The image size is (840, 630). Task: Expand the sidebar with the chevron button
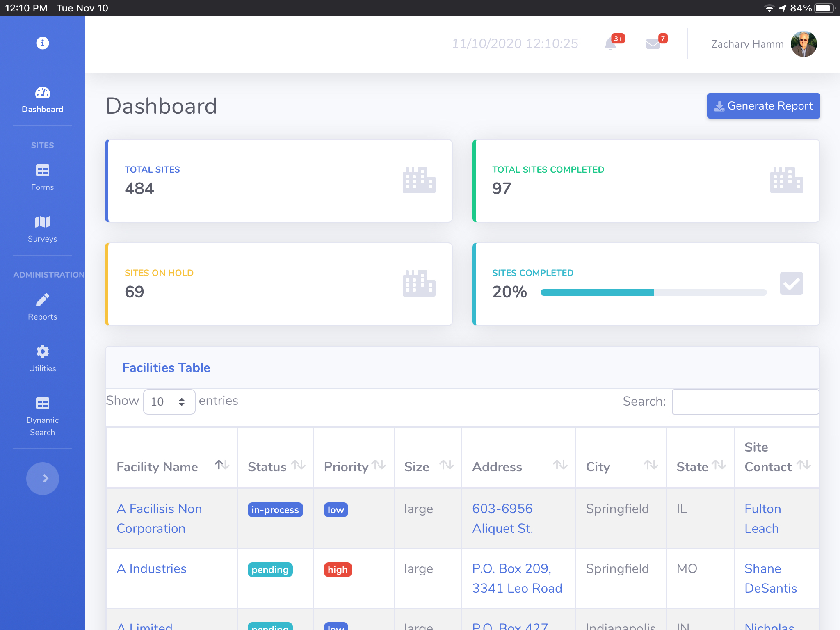click(43, 478)
